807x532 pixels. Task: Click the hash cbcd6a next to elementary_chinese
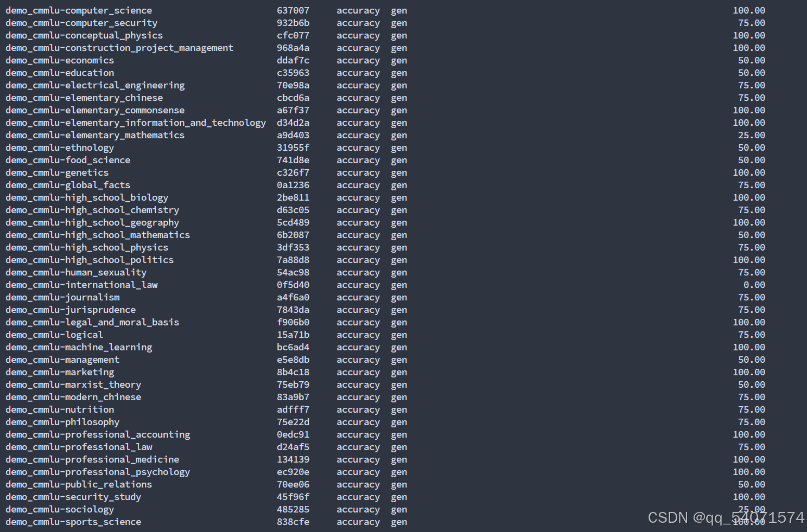293,98
